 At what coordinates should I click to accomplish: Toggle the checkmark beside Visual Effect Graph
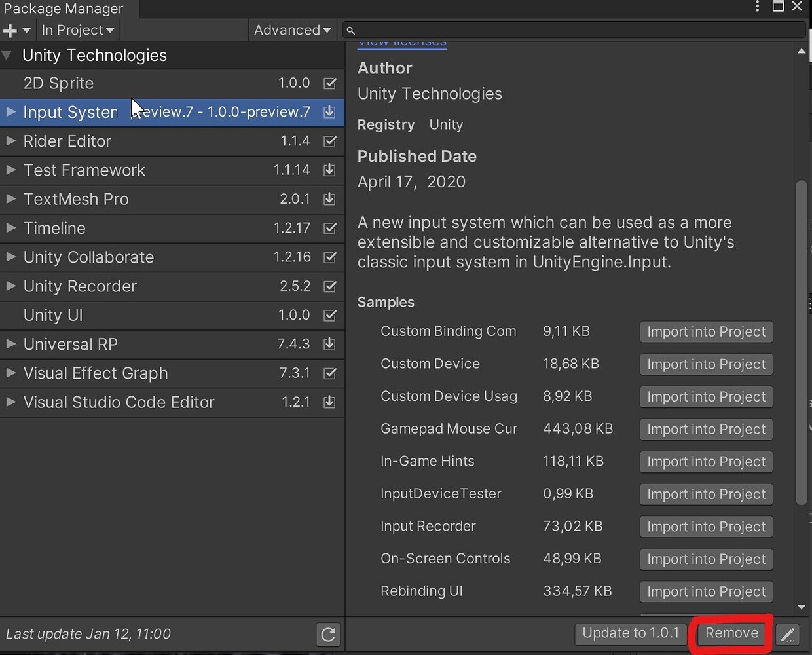coord(329,373)
